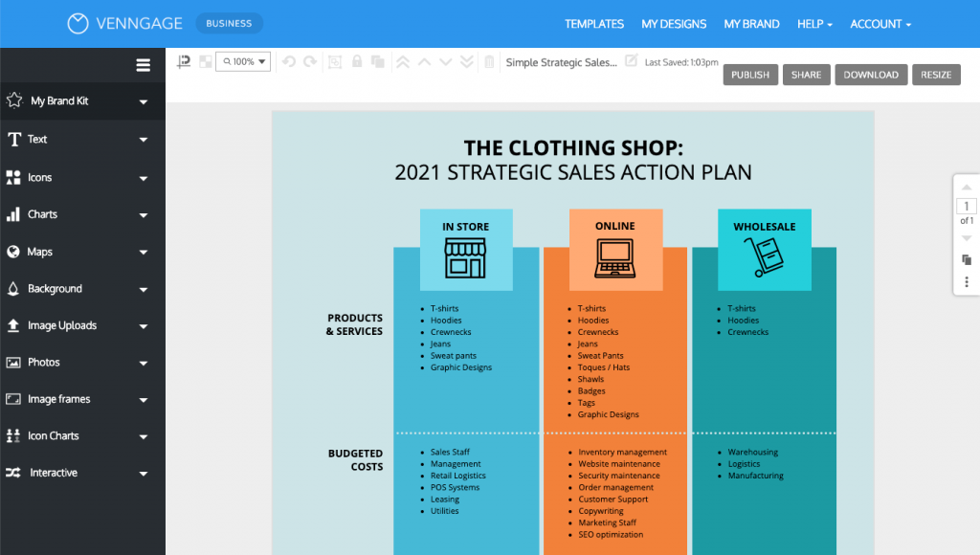
Task: Duplicate the page using the copy pages icon
Action: coord(966,259)
